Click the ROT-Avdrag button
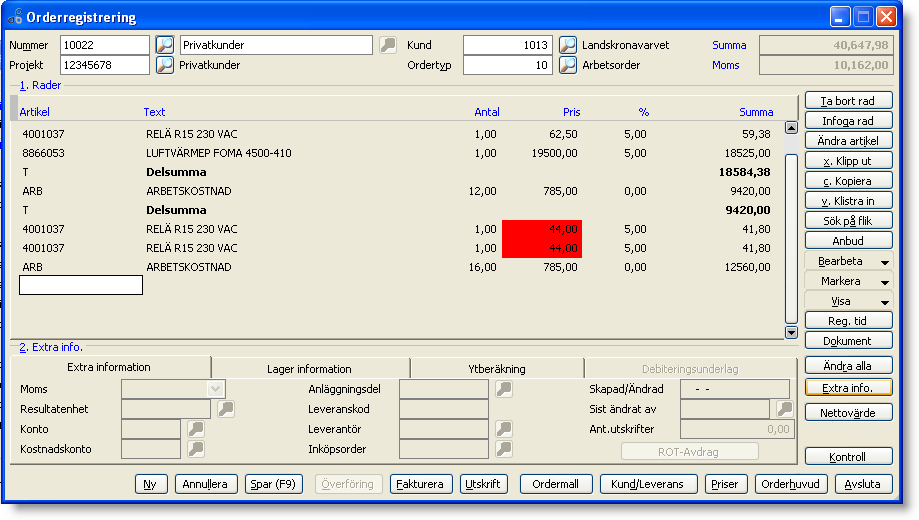The image size is (919, 520). tap(690, 451)
